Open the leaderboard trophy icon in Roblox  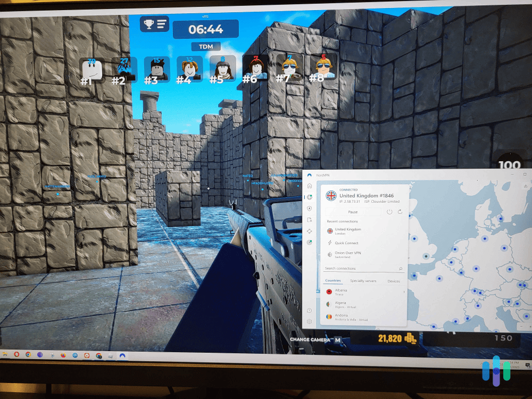(148, 23)
